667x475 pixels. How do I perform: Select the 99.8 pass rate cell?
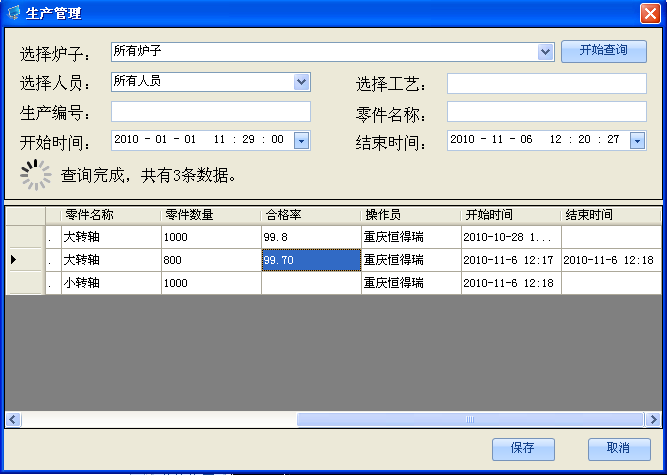[x=311, y=237]
